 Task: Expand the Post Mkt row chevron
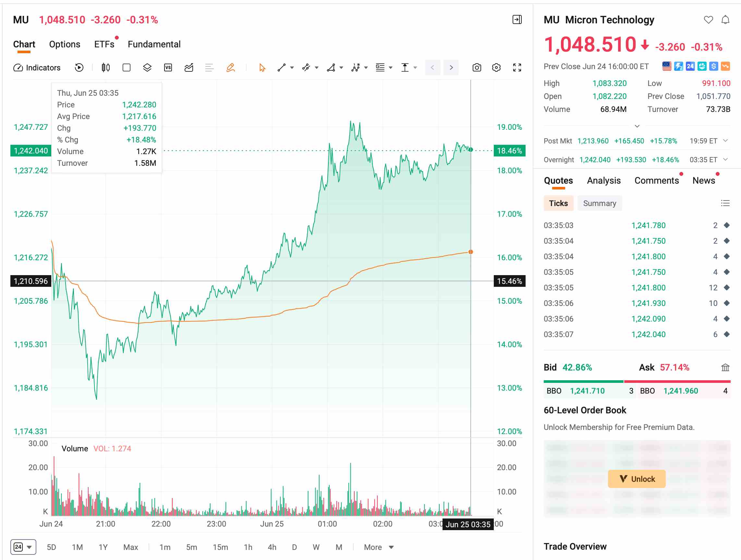(725, 141)
